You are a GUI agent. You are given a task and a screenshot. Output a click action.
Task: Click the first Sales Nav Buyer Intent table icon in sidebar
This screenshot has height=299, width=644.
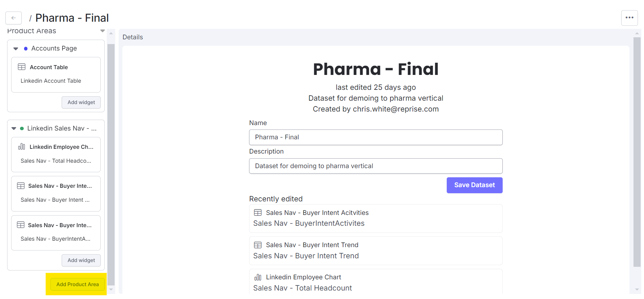(21, 186)
